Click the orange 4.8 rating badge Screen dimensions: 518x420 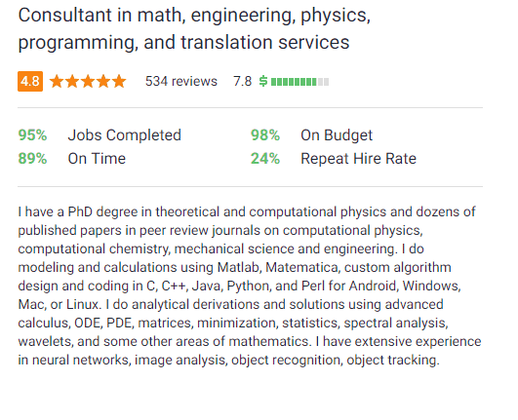click(30, 81)
